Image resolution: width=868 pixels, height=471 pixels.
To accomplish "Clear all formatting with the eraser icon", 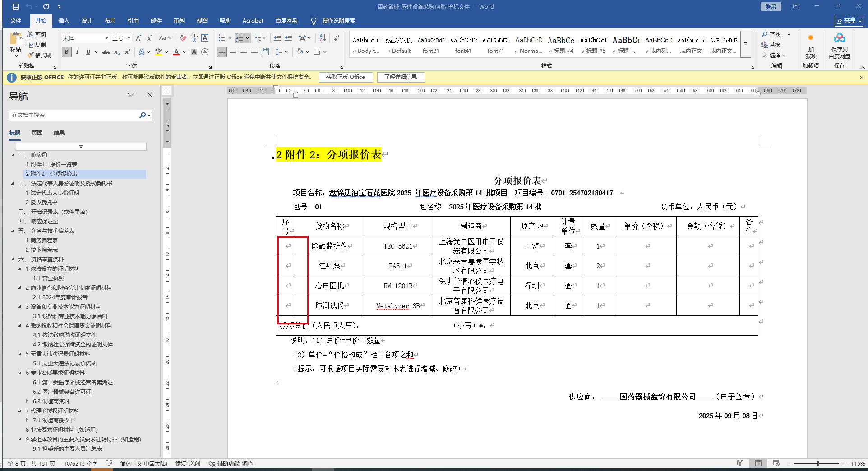I will pos(183,38).
